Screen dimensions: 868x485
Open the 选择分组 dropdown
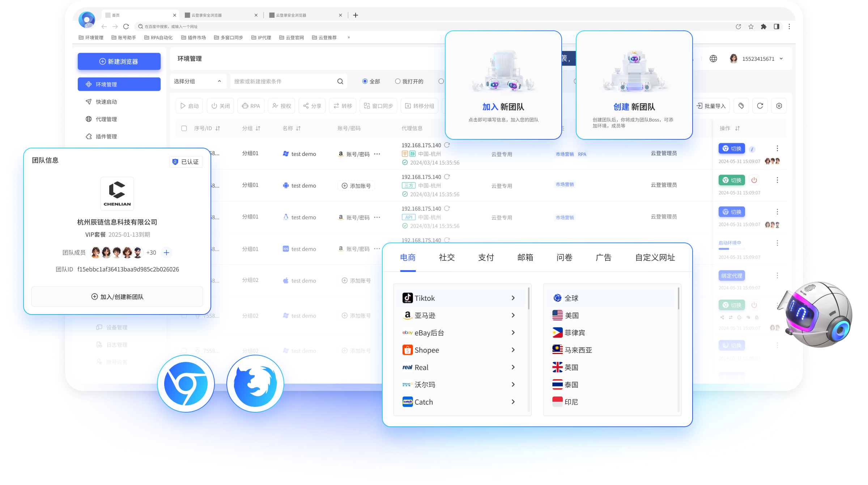click(197, 81)
